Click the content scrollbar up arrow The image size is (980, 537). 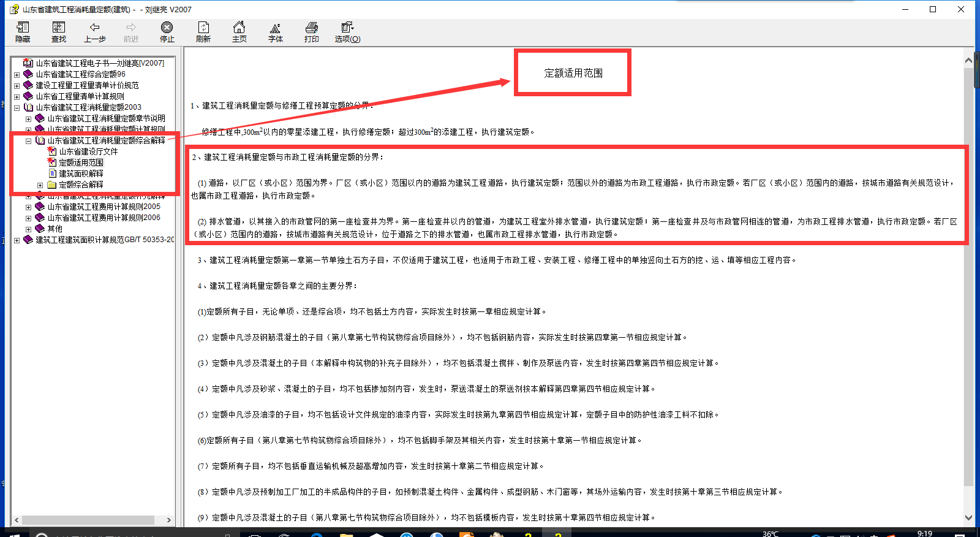(x=969, y=61)
